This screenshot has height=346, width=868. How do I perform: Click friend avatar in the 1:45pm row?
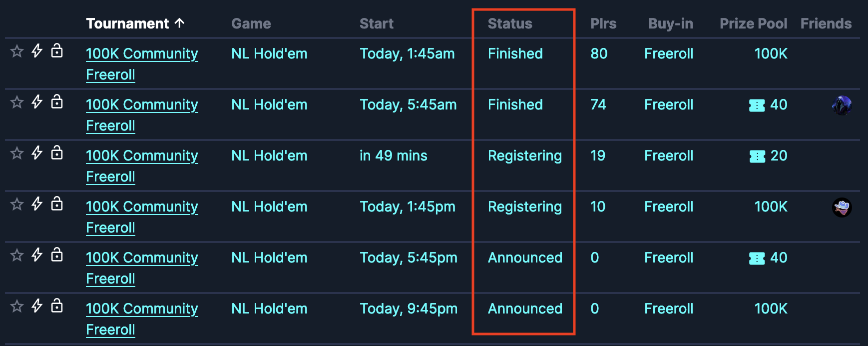pos(842,207)
